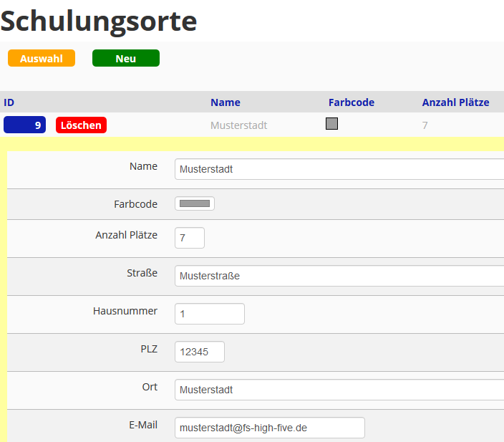Delete the entry with the Löschen button
This screenshot has width=504, height=442.
click(x=81, y=125)
